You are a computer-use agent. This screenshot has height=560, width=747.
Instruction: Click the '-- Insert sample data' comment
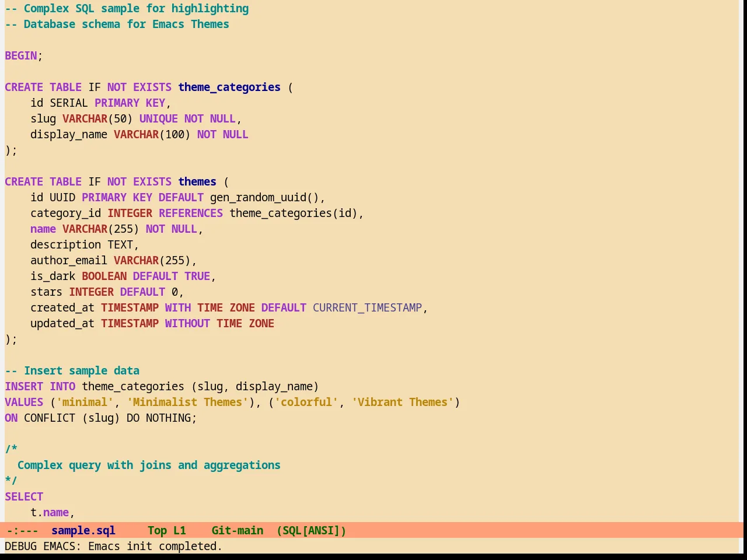tap(72, 370)
